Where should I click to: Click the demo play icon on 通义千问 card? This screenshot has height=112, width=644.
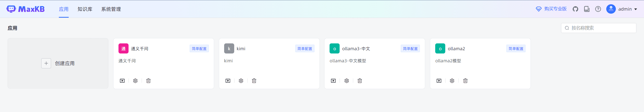122,81
